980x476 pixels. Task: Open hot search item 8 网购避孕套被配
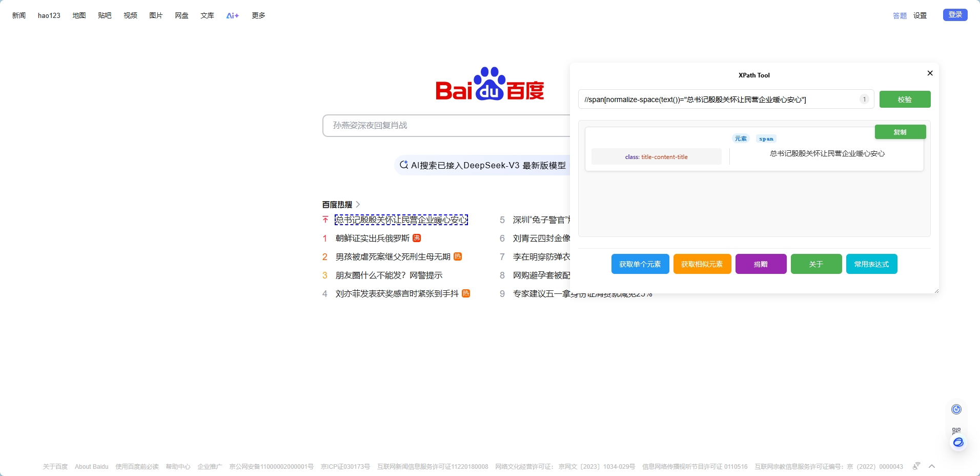541,275
